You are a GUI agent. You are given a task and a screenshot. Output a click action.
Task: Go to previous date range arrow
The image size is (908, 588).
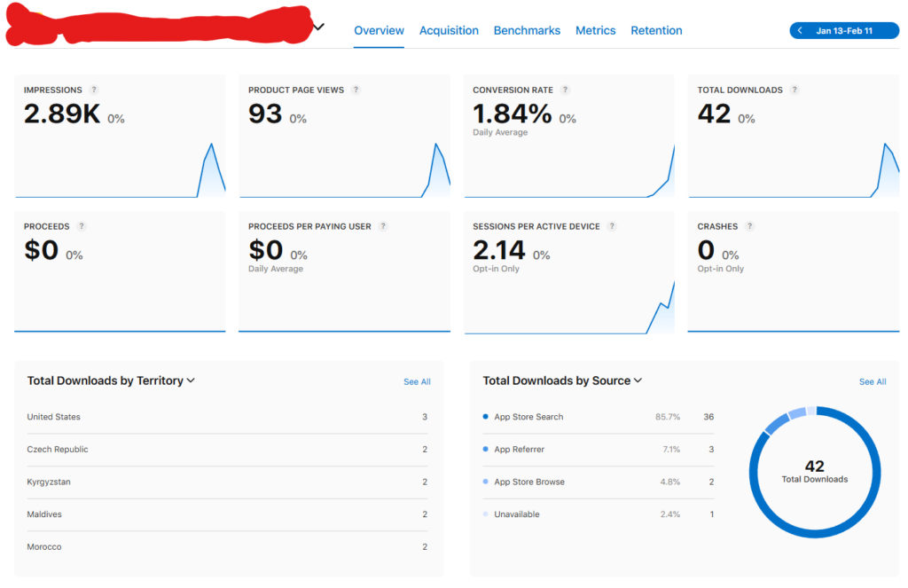[801, 31]
